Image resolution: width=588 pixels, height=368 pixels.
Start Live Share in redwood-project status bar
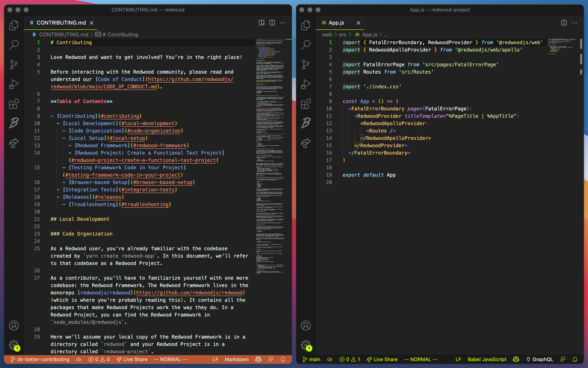382,359
